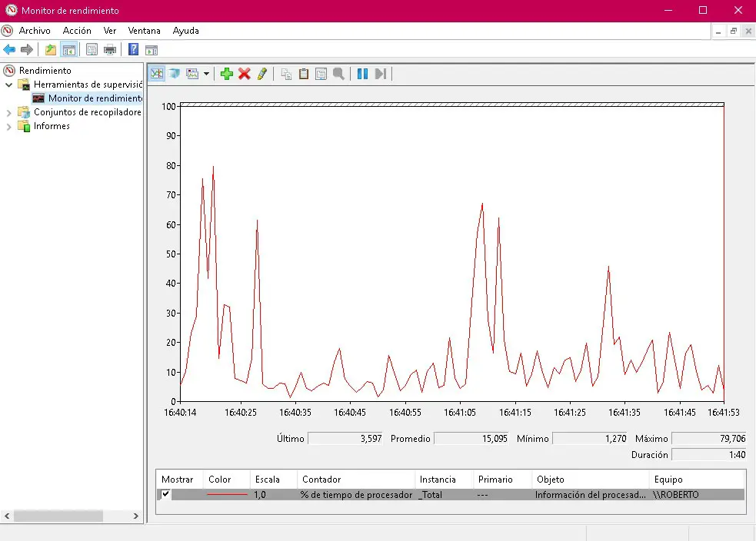Click the green Add counter plus icon
Viewport: 756px width, 541px height.
tap(226, 74)
